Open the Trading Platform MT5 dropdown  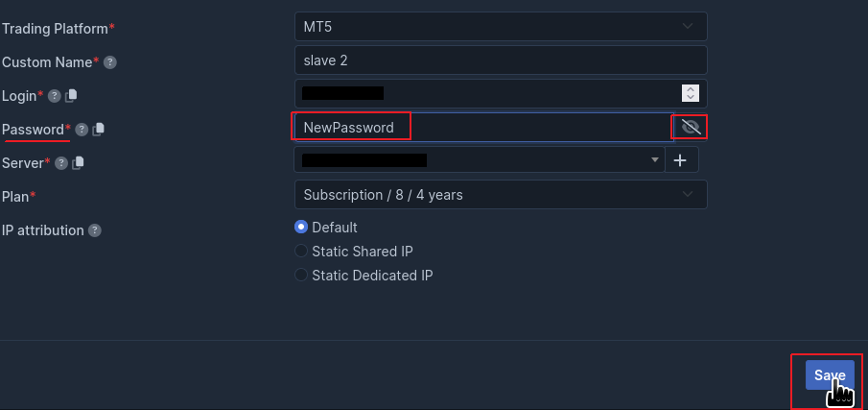coord(500,26)
